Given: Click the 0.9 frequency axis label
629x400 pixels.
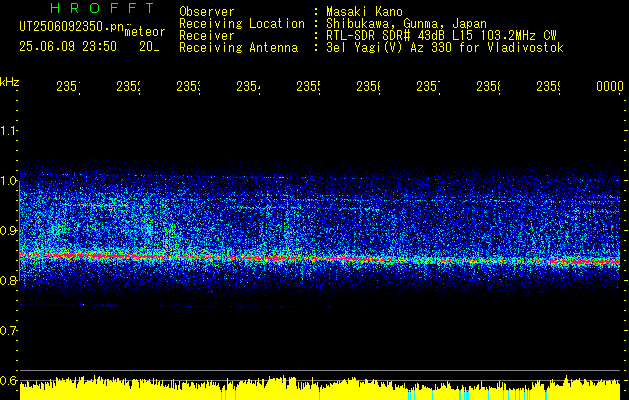Looking at the screenshot, I should (8, 230).
